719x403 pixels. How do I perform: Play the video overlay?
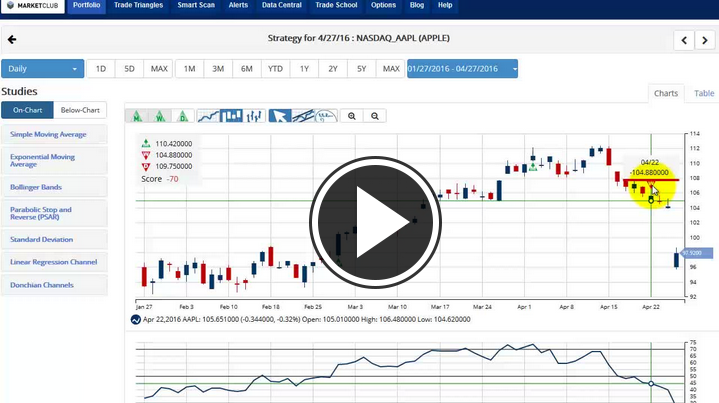point(375,222)
